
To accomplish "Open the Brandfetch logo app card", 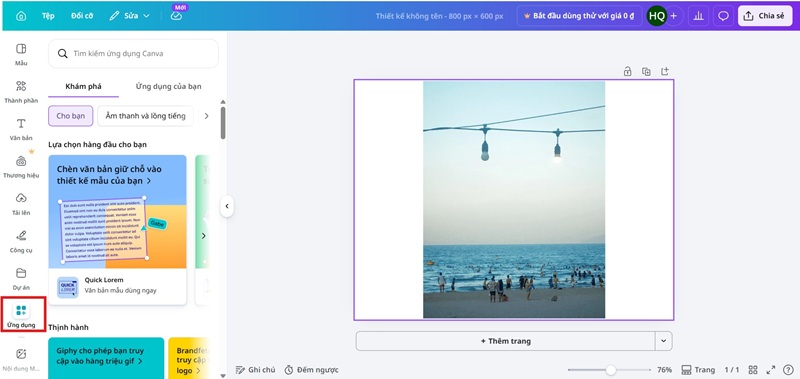I will (189, 358).
